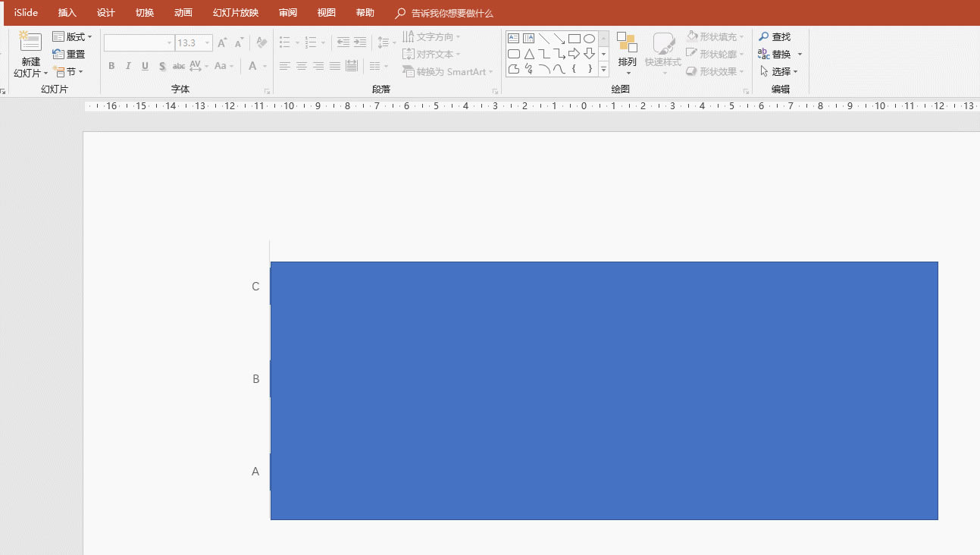980x555 pixels.
Task: Switch to the 审阅 tab
Action: tap(288, 13)
